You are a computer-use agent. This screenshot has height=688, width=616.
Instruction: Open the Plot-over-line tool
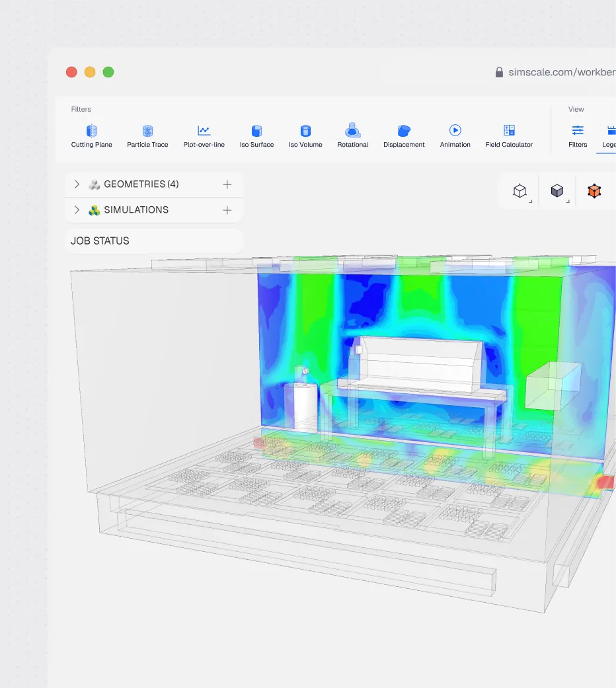pyautogui.click(x=204, y=136)
